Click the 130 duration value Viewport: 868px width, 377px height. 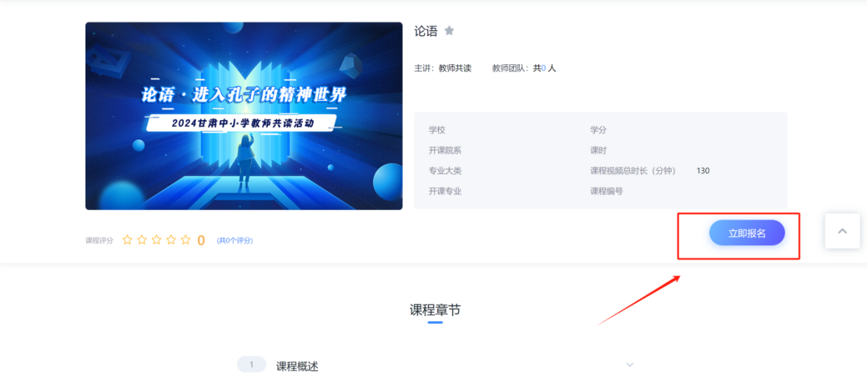click(703, 171)
